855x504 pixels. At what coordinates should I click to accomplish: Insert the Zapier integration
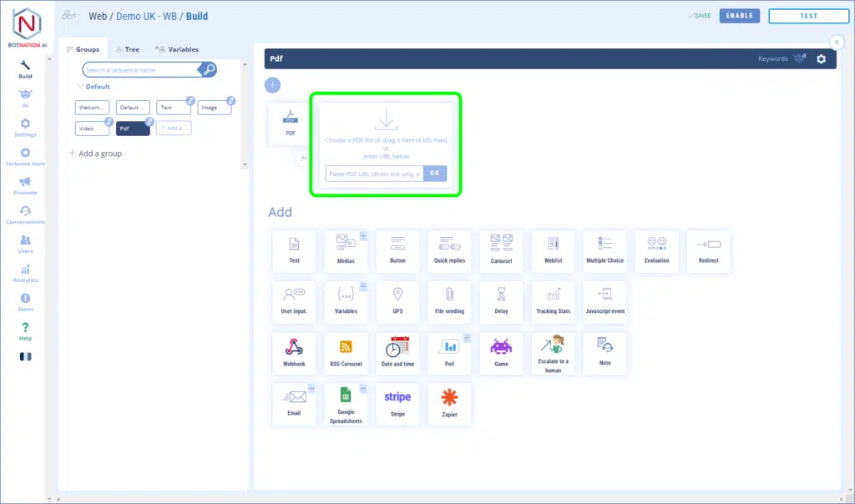click(x=449, y=404)
